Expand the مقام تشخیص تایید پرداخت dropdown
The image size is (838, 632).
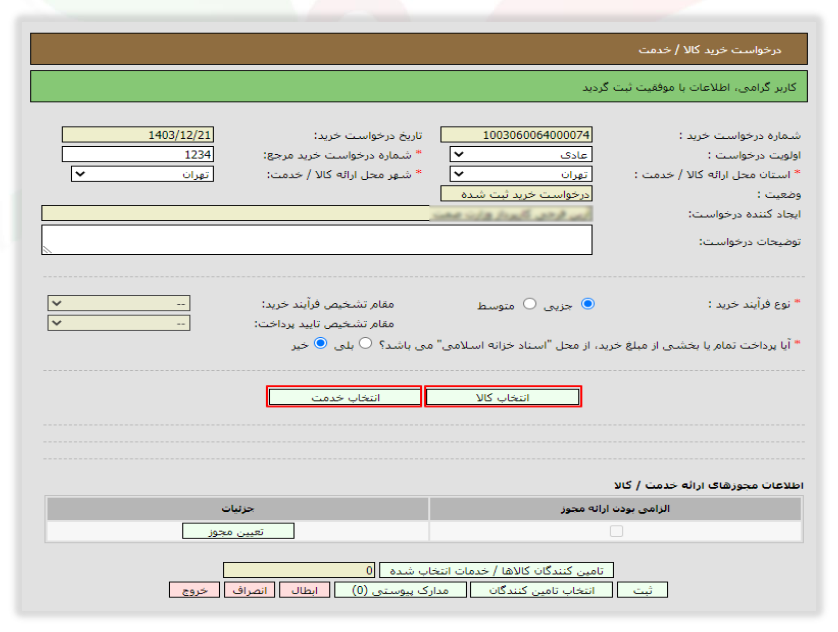click(x=119, y=323)
